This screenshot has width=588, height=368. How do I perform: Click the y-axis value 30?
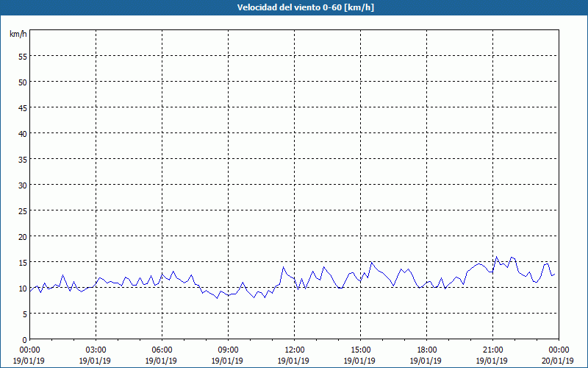coord(23,185)
